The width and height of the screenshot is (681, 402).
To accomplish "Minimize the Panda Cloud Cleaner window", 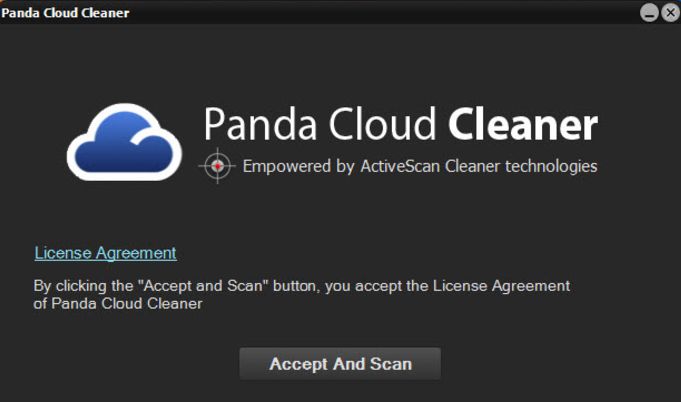I will 650,13.
